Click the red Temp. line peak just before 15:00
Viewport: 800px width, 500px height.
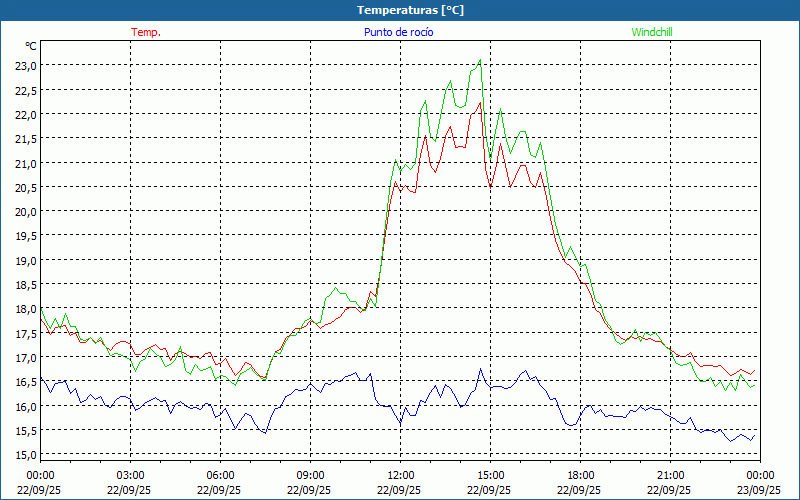click(481, 102)
